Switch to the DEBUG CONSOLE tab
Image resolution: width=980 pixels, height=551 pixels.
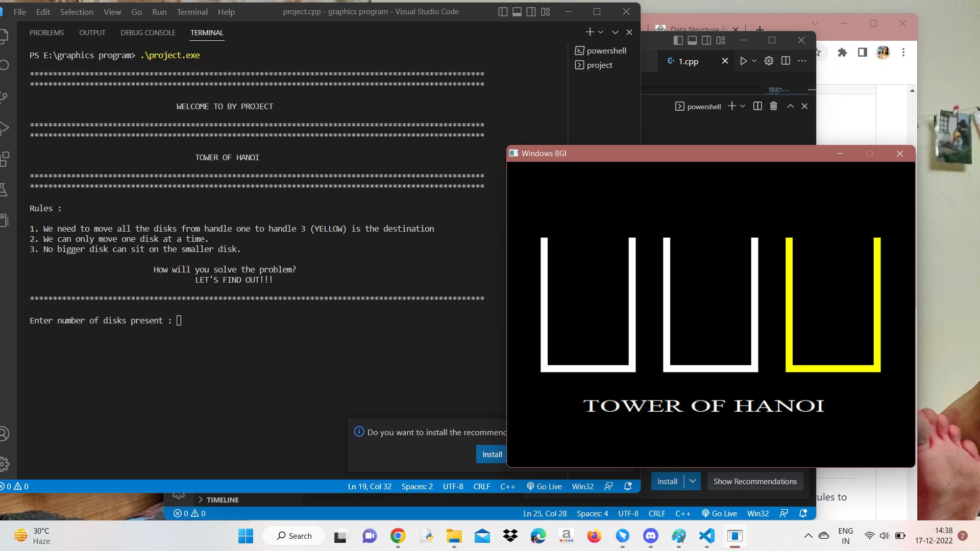tap(148, 32)
